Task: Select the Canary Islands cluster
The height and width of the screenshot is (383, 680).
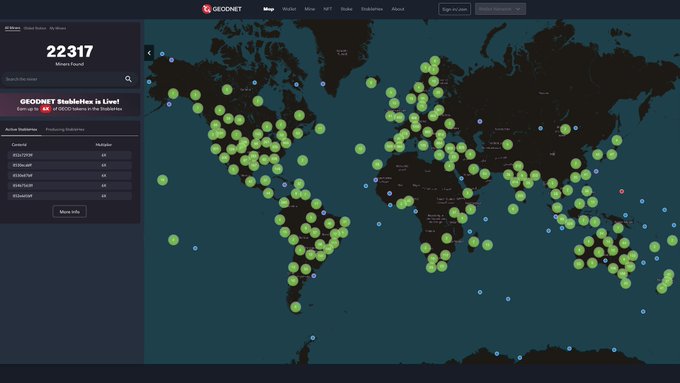Action: click(377, 164)
